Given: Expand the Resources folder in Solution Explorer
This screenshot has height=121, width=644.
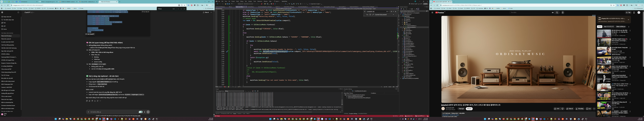Looking at the screenshot, I should [x=402, y=29].
